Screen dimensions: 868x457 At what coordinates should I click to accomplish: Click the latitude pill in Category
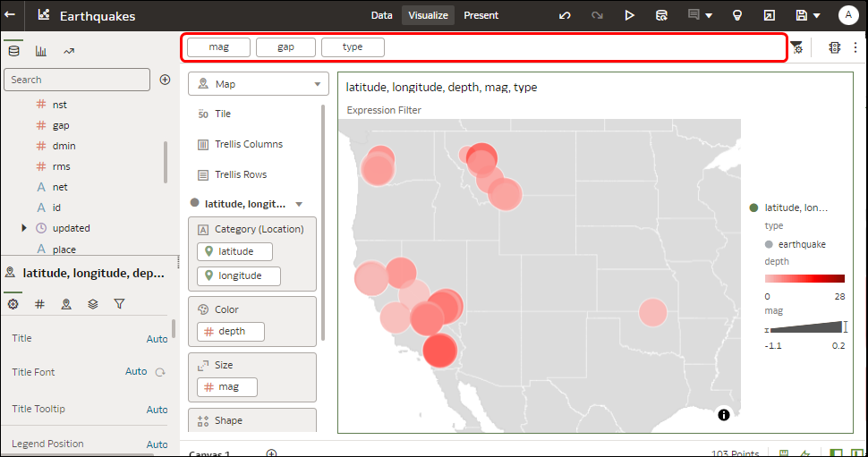234,251
